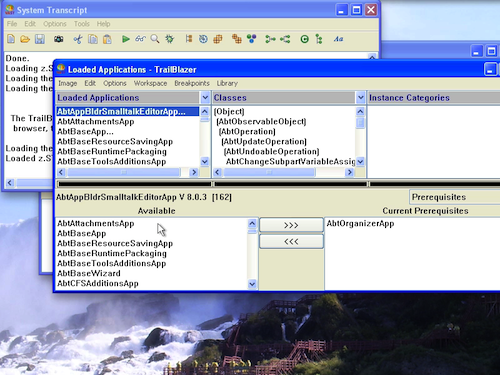This screenshot has width=500, height=375.
Task: Click the green tree structure icon
Action: click(319, 39)
